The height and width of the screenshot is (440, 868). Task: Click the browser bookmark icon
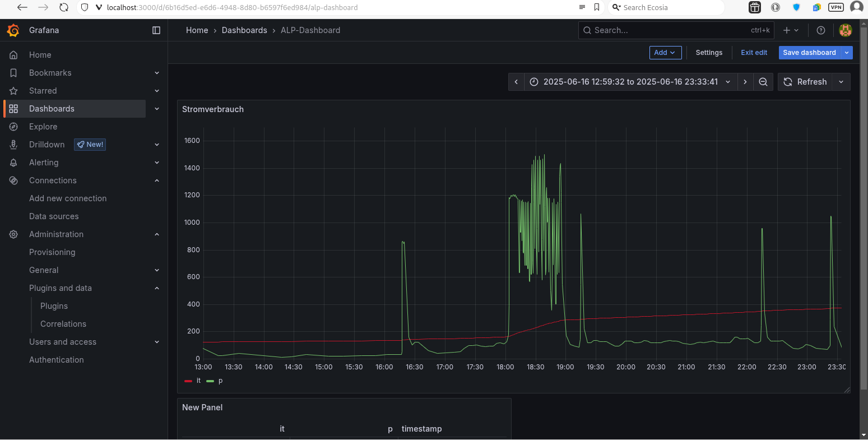tap(597, 7)
